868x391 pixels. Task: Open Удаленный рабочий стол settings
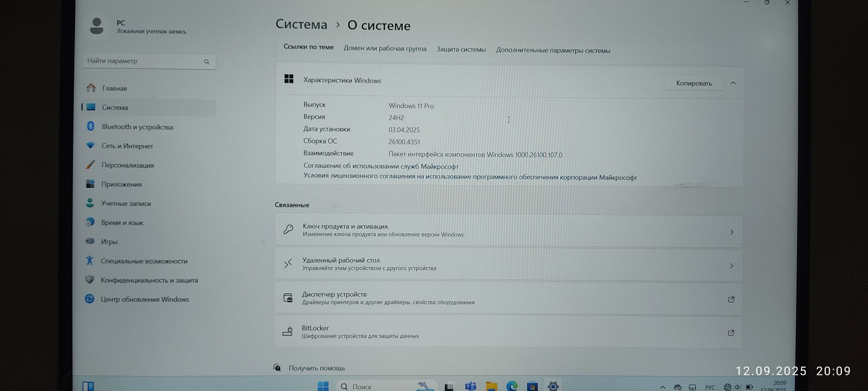pyautogui.click(x=509, y=264)
